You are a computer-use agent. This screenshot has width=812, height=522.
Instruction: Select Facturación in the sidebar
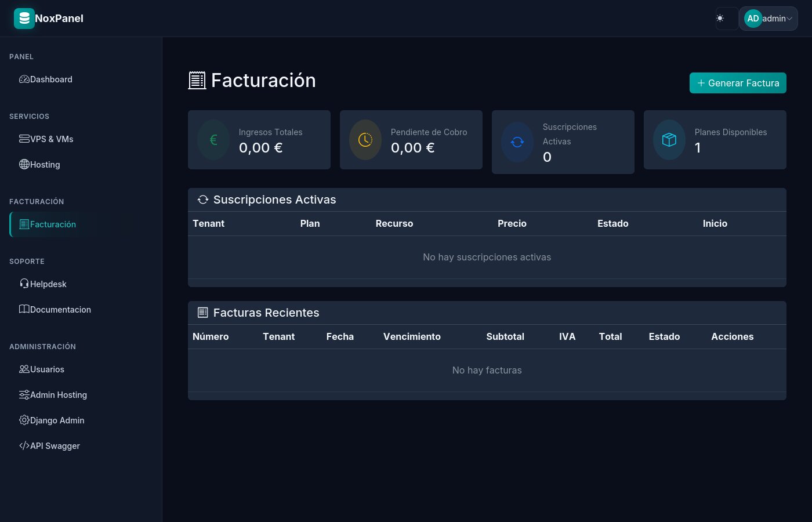(53, 224)
